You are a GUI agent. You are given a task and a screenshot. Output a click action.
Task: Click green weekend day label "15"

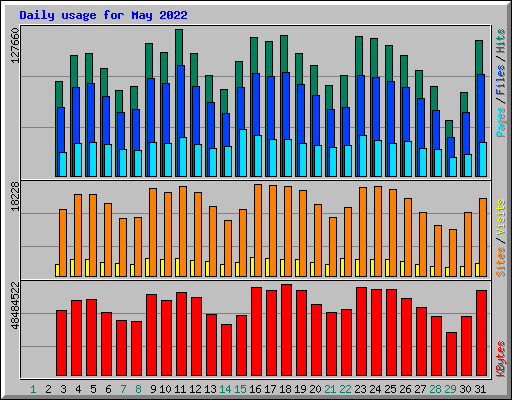click(240, 389)
